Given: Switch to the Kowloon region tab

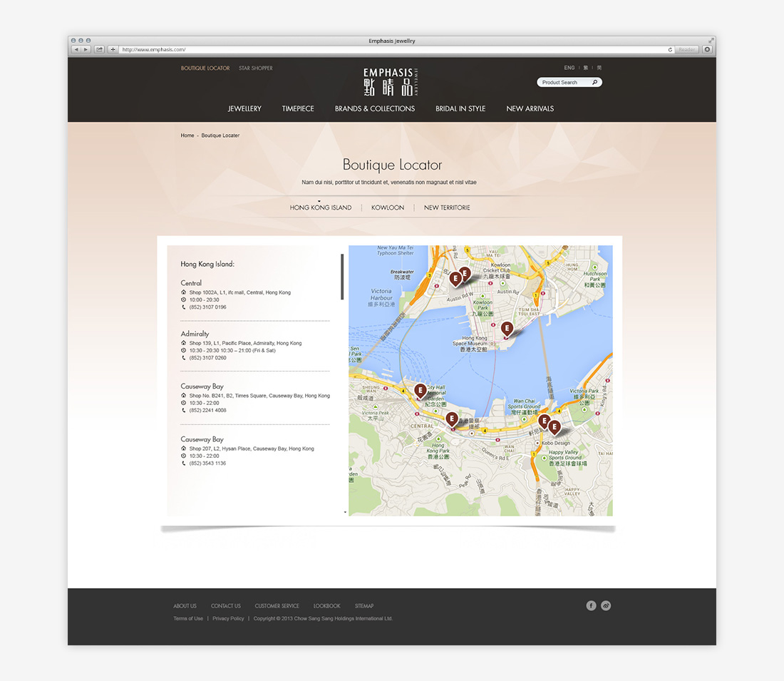Looking at the screenshot, I should pyautogui.click(x=388, y=208).
